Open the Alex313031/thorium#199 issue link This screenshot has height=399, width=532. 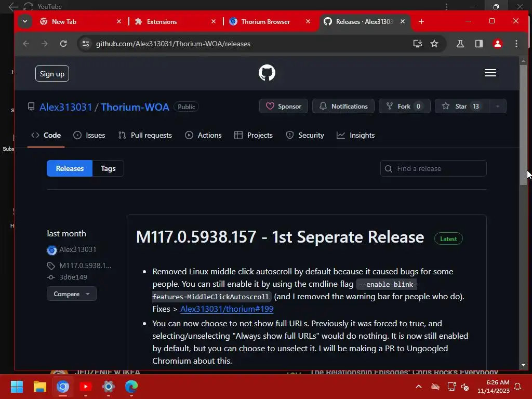click(x=227, y=309)
